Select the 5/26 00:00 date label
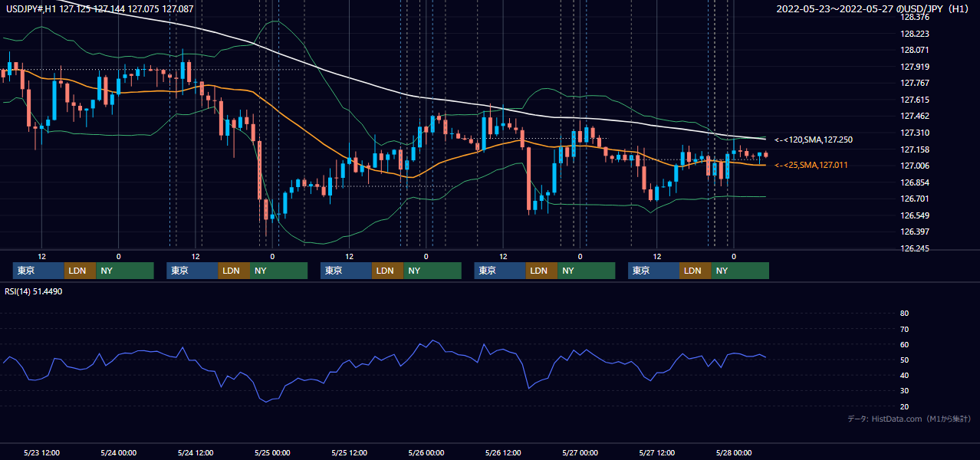The width and height of the screenshot is (980, 460). click(x=426, y=452)
